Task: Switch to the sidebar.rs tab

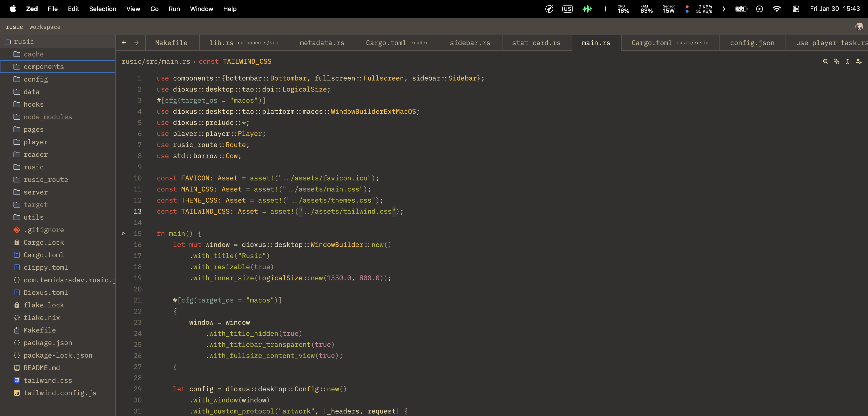Action: pyautogui.click(x=470, y=43)
